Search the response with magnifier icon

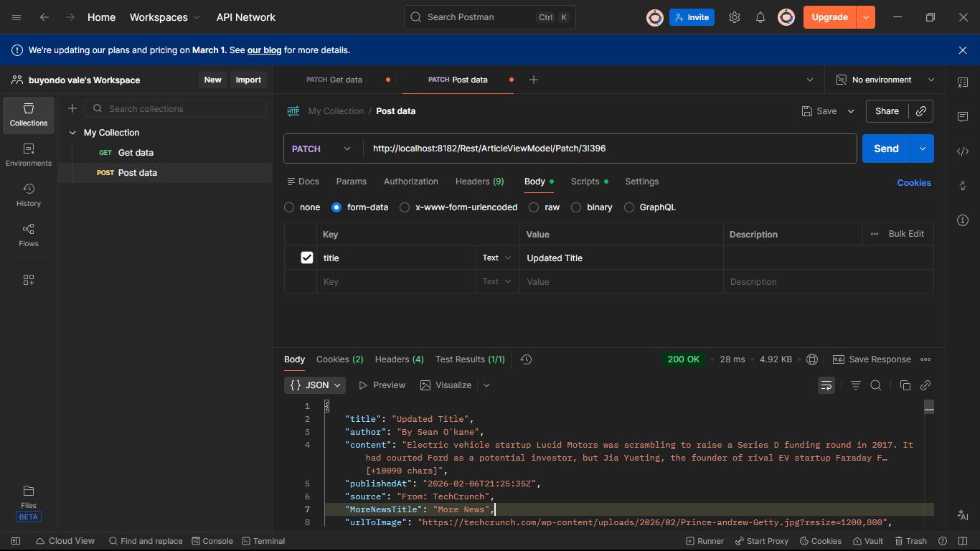click(876, 385)
